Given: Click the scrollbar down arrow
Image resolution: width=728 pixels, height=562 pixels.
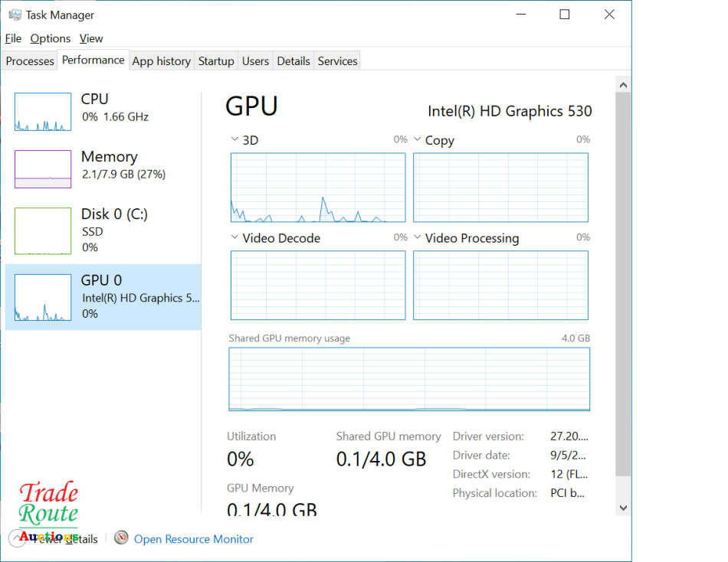Looking at the screenshot, I should click(623, 507).
